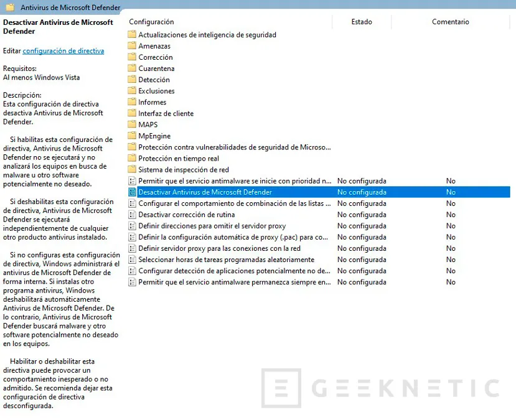Click policy icon for Configurar el comportamiento de combinación
516x420 pixels.
132,203
